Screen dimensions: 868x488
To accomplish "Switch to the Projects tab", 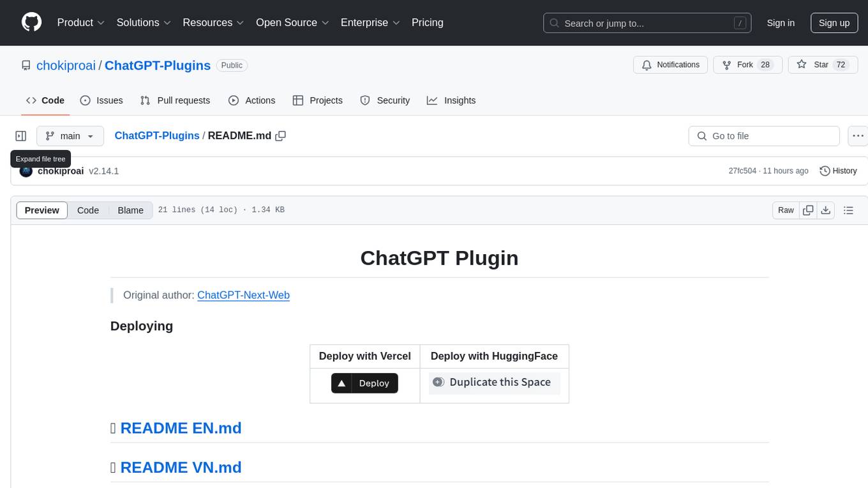I will click(x=318, y=100).
